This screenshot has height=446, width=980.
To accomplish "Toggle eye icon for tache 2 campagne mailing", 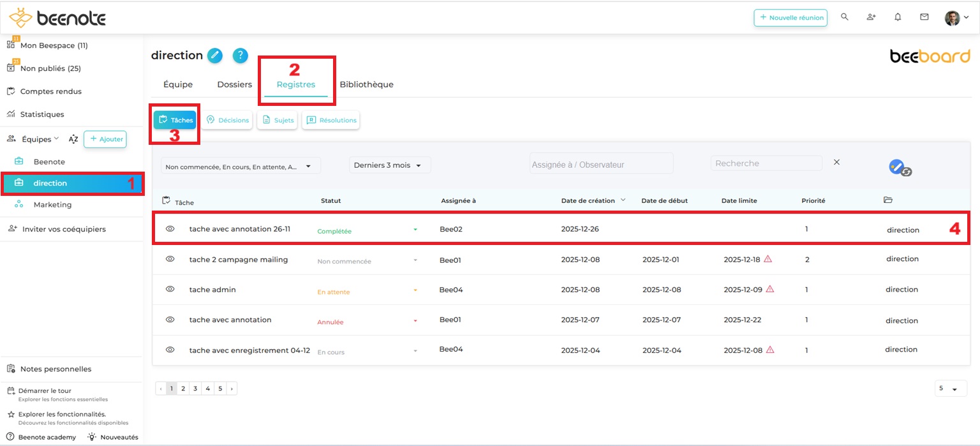I will tap(170, 259).
